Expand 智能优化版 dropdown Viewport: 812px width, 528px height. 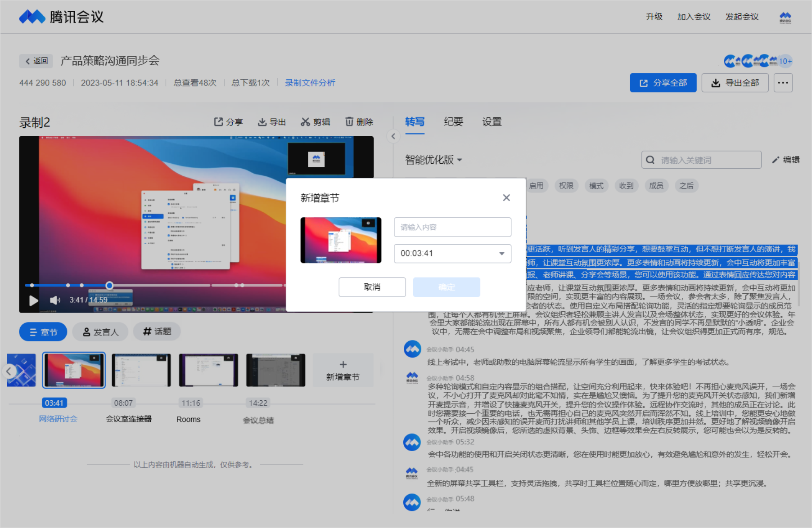point(433,160)
